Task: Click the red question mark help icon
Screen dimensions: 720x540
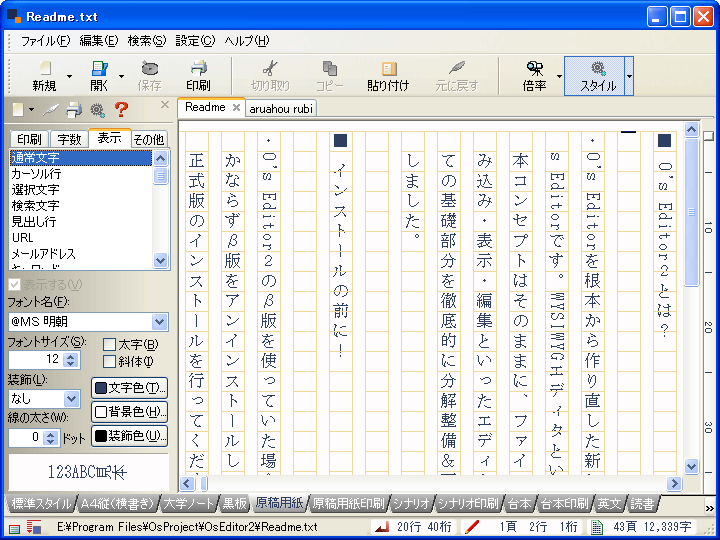Action: click(121, 109)
